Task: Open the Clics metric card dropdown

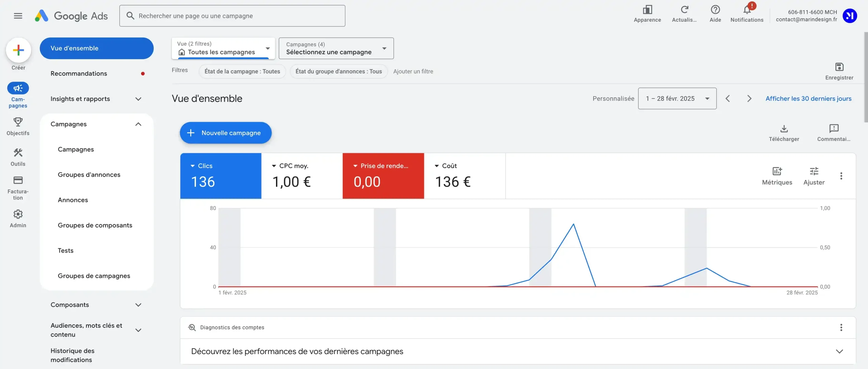Action: [193, 166]
